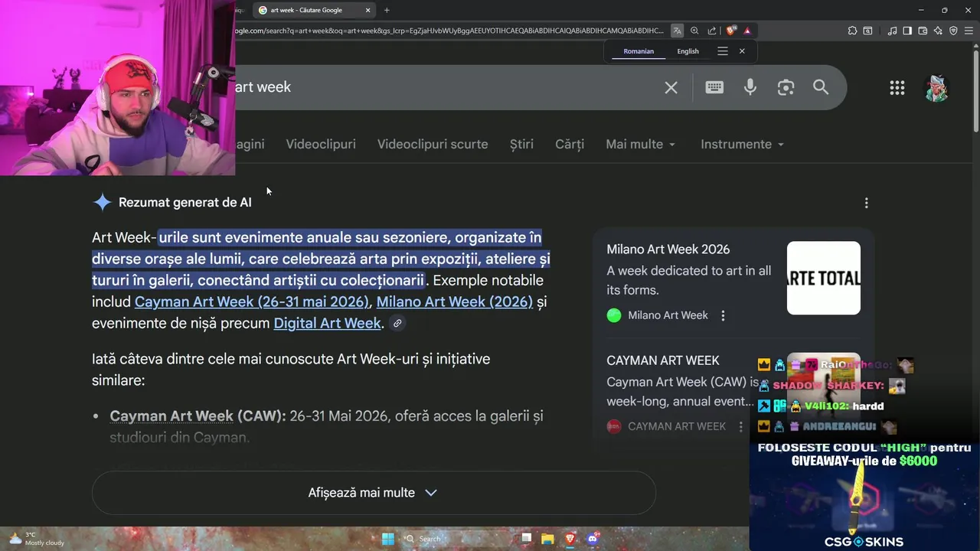Open the browser extensions puzzle icon
The width and height of the screenshot is (980, 551).
(852, 31)
